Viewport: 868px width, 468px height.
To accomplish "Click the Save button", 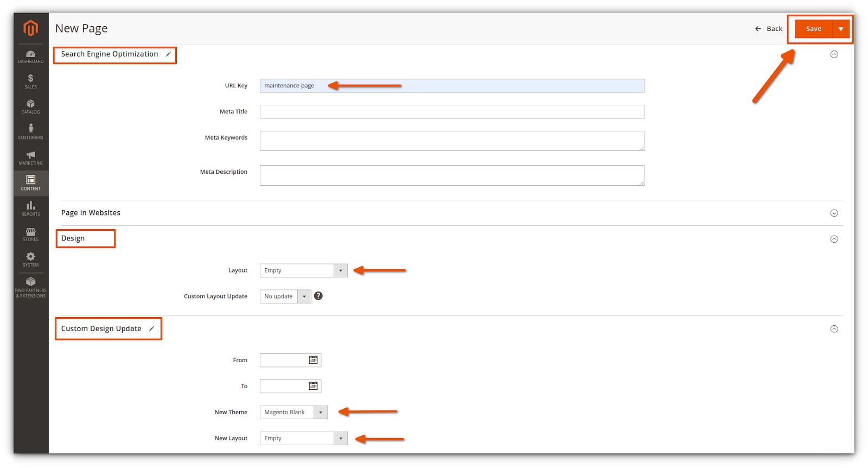I will tap(814, 29).
